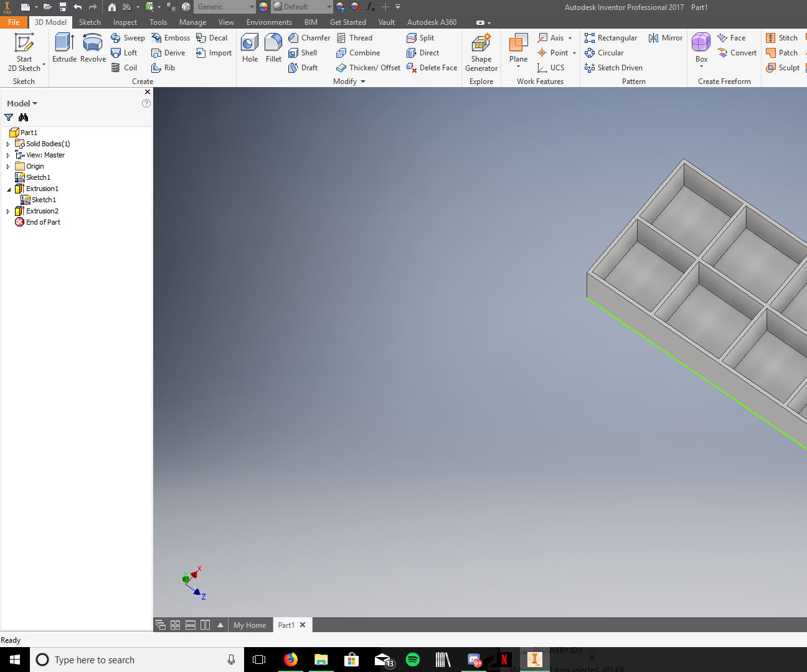807x672 pixels.
Task: Open Spotify from the taskbar
Action: [x=412, y=660]
